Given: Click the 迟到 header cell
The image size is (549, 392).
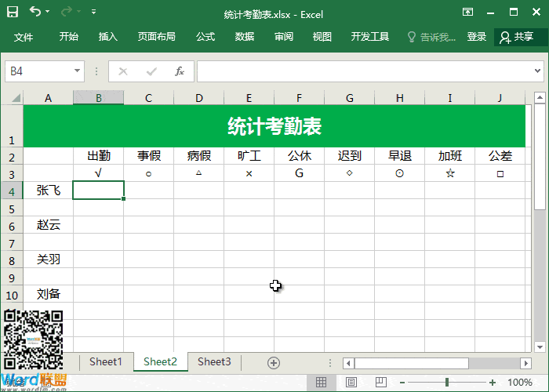Looking at the screenshot, I should click(x=350, y=156).
